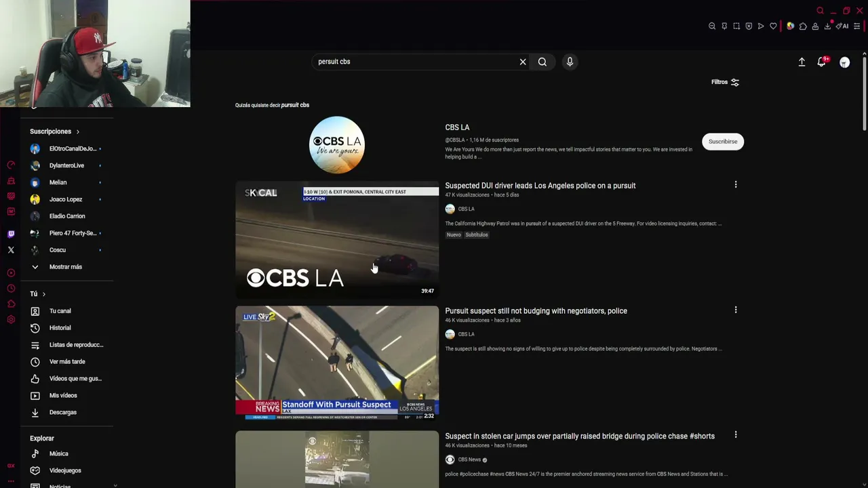
Task: Open Listas de reproducción in sidebar
Action: point(66,345)
